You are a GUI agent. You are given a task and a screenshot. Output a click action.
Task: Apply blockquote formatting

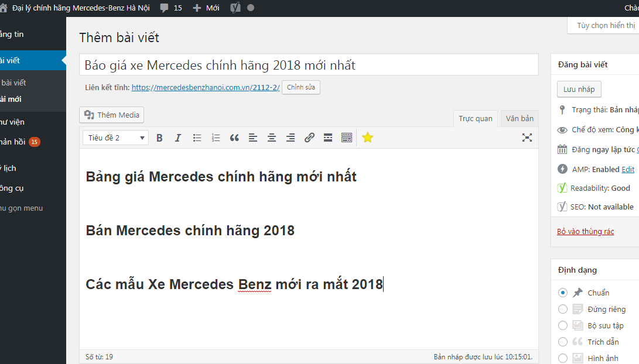[234, 138]
